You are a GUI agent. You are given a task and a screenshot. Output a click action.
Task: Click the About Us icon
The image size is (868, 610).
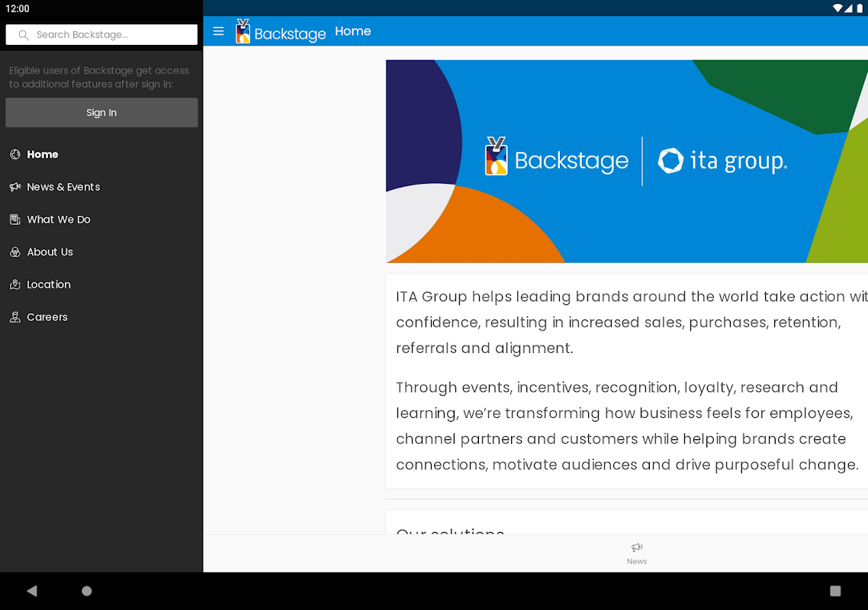(x=15, y=252)
